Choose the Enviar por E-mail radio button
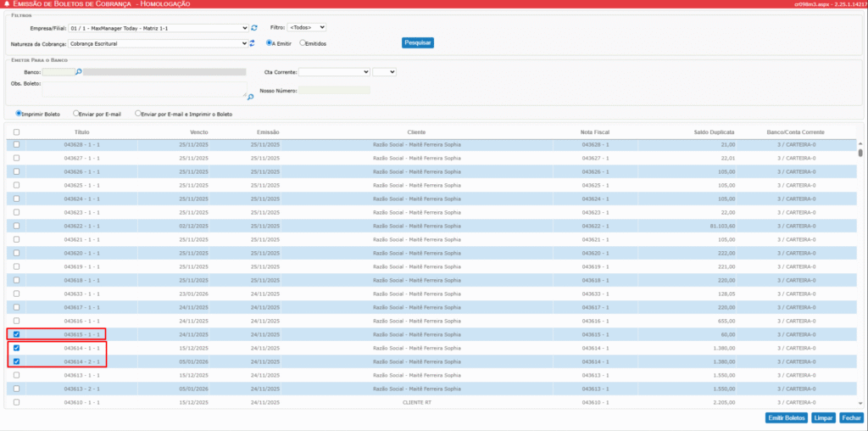868x431 pixels. pos(76,113)
